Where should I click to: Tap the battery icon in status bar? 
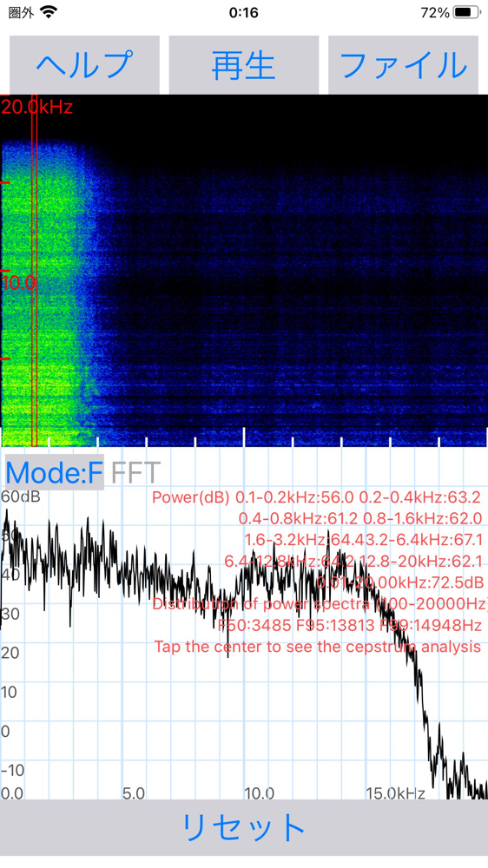coord(466,12)
